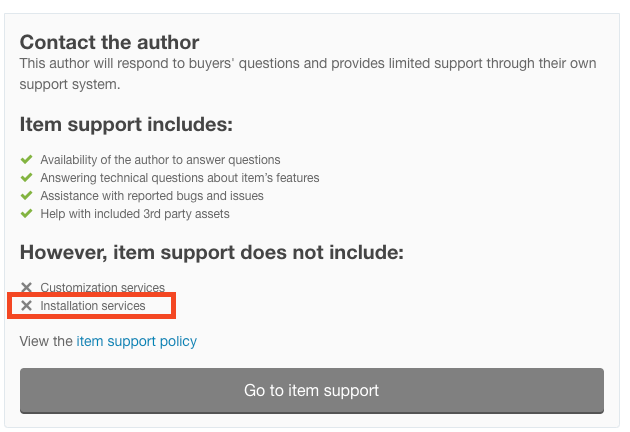The image size is (630, 432).
Task: Select the checkmark beside reported bugs assistance
Action: (x=27, y=195)
